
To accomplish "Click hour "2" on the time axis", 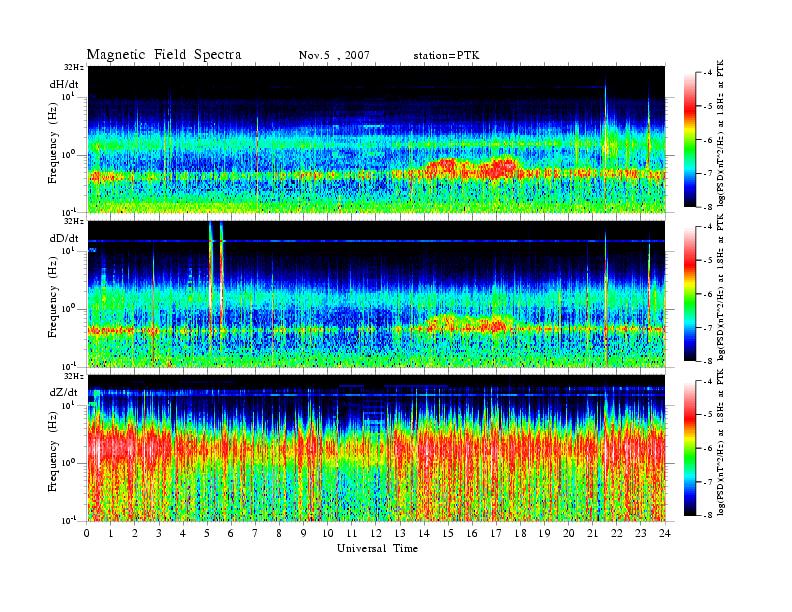I will (135, 533).
